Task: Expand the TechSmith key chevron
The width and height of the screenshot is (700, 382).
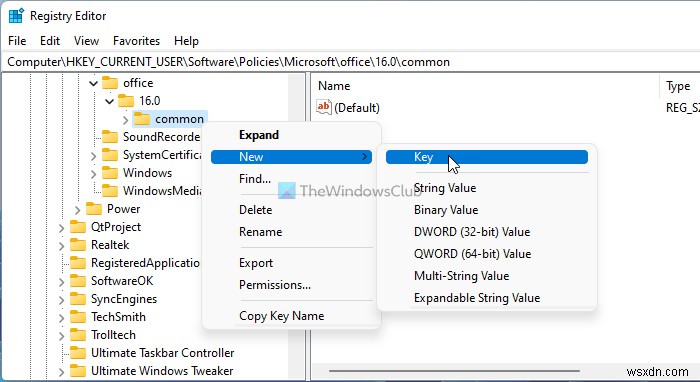Action: point(61,317)
